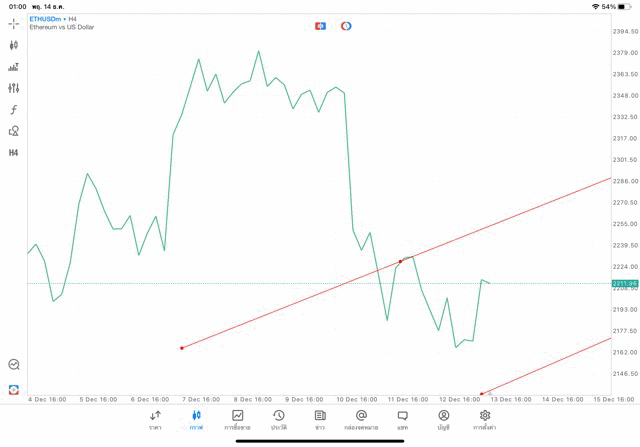Toggle the blue-red circular icon at top
This screenshot has height=447, width=640.
pyautogui.click(x=346, y=26)
